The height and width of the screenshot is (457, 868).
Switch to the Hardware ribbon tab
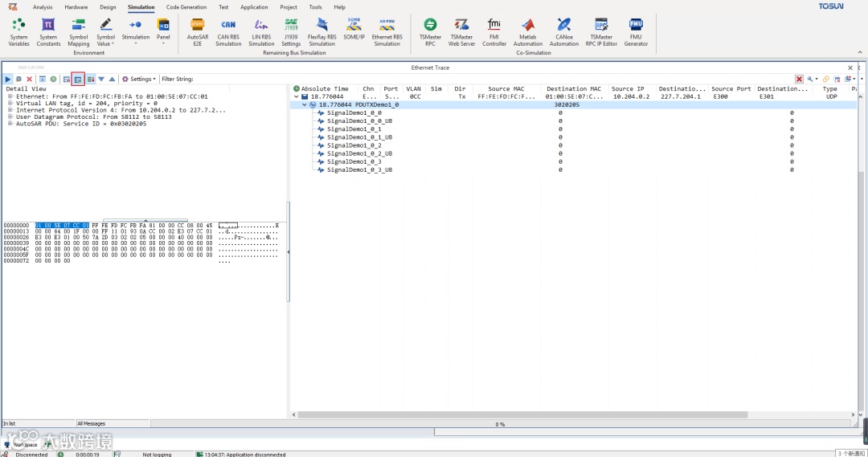click(76, 7)
